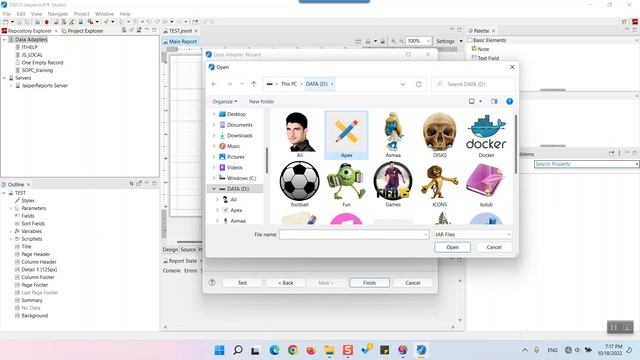Select One Empty Record adapter

tap(42, 62)
